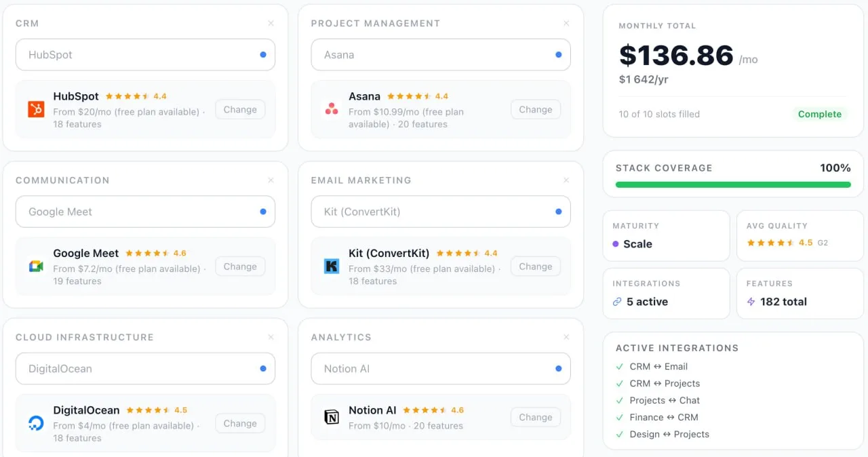Image resolution: width=868 pixels, height=457 pixels.
Task: Click the Asana tool name
Action: [x=364, y=96]
